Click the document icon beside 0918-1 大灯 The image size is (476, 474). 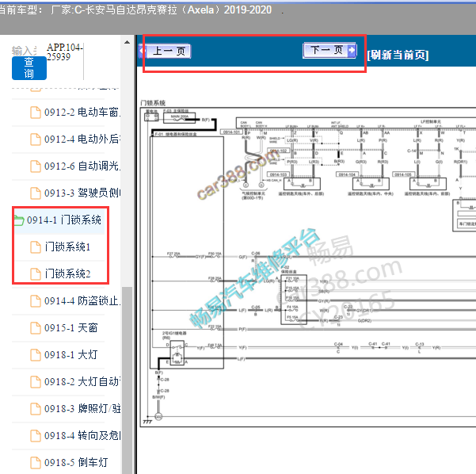click(x=36, y=355)
